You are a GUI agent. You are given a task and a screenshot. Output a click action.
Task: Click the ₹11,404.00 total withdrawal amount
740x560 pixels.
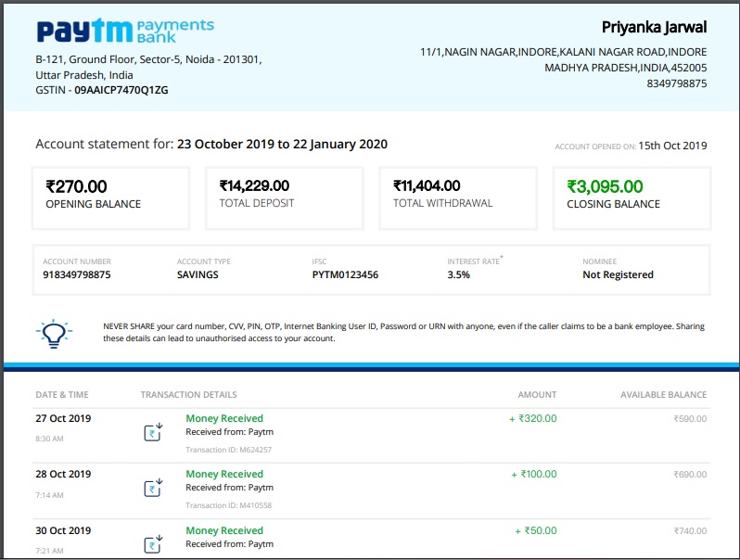(427, 185)
